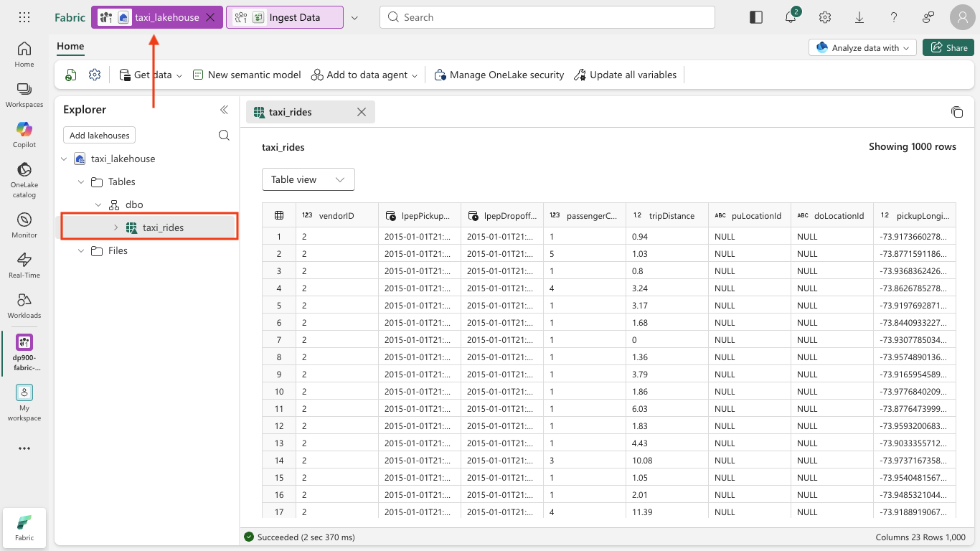The image size is (980, 551).
Task: Toggle the layout panel icon in header
Action: coord(756,17)
